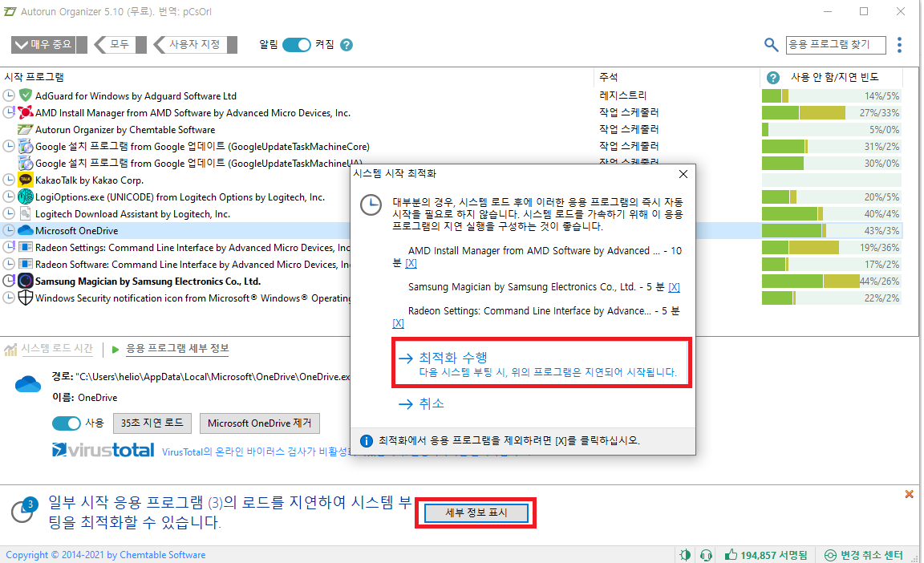This screenshot has height=563, width=924.
Task: Click the AdGuard shield icon
Action: point(26,95)
